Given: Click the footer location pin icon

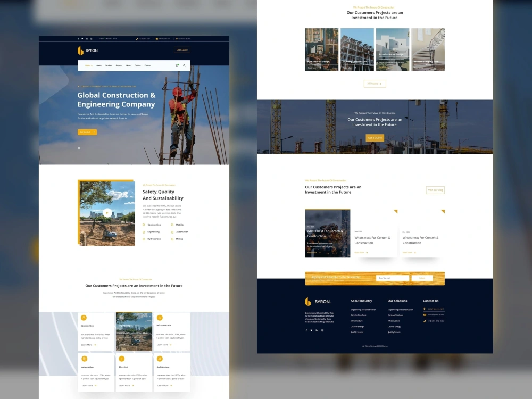Looking at the screenshot, I should point(425,309).
